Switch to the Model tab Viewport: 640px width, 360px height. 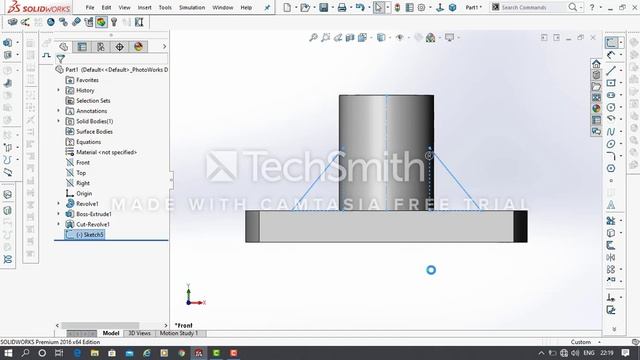point(111,333)
